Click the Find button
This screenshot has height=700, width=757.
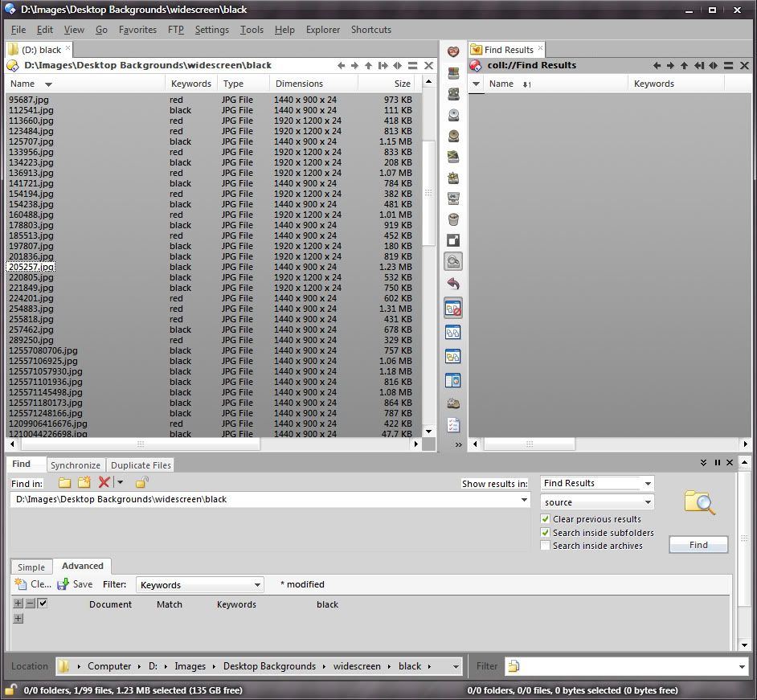[x=698, y=545]
